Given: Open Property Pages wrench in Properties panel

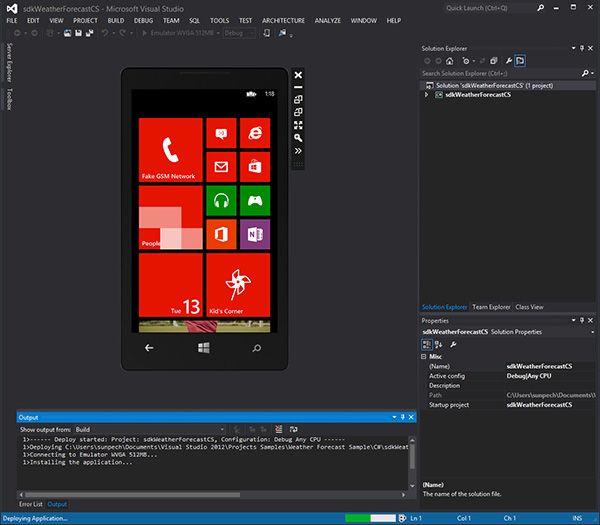Looking at the screenshot, I should pyautogui.click(x=453, y=344).
